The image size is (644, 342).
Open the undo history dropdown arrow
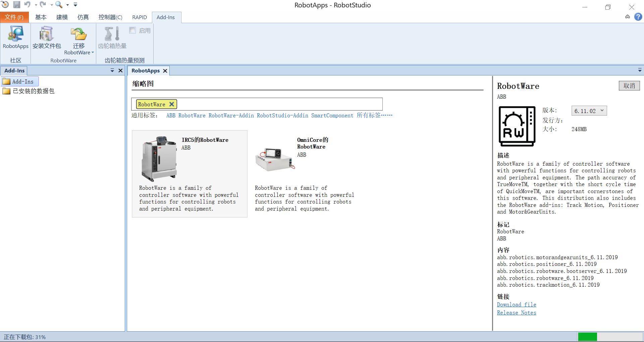pos(36,5)
